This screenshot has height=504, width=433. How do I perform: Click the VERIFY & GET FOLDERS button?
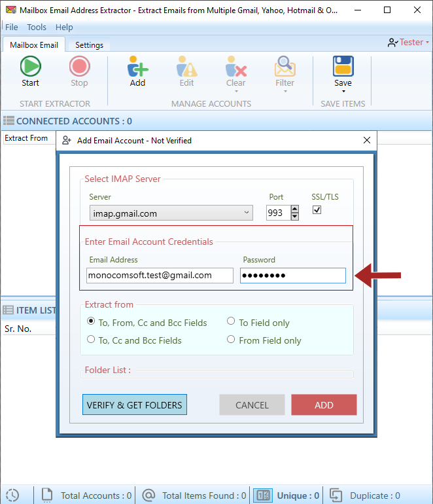pos(135,405)
